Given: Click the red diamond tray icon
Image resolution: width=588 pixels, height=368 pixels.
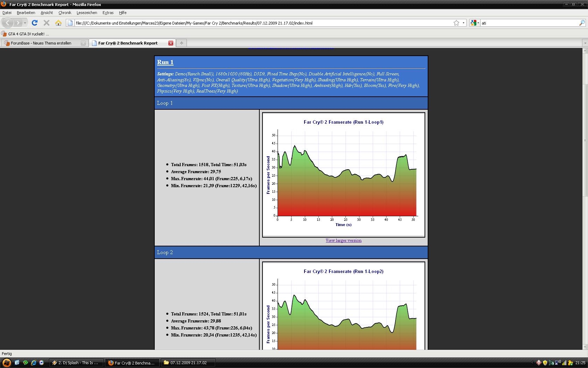Looking at the screenshot, I should (539, 363).
